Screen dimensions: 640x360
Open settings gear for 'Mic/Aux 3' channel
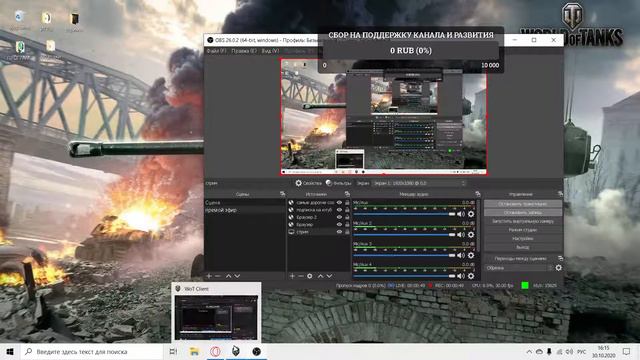coord(471,256)
